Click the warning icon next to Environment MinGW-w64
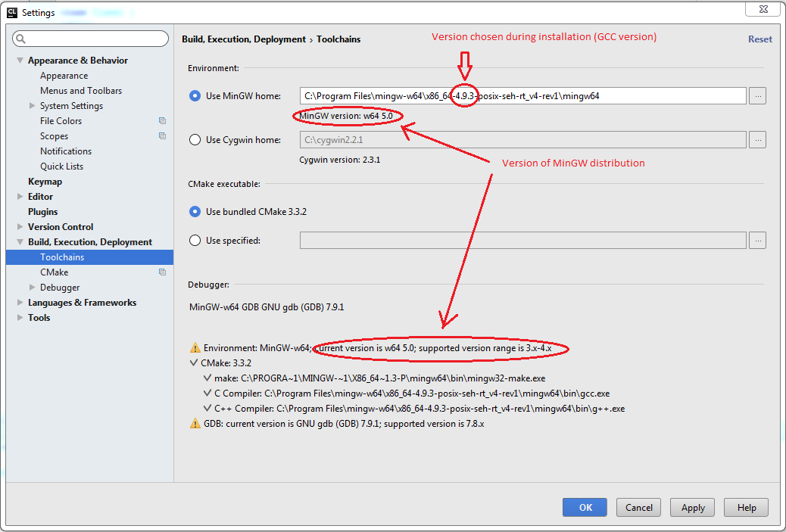 [x=195, y=348]
